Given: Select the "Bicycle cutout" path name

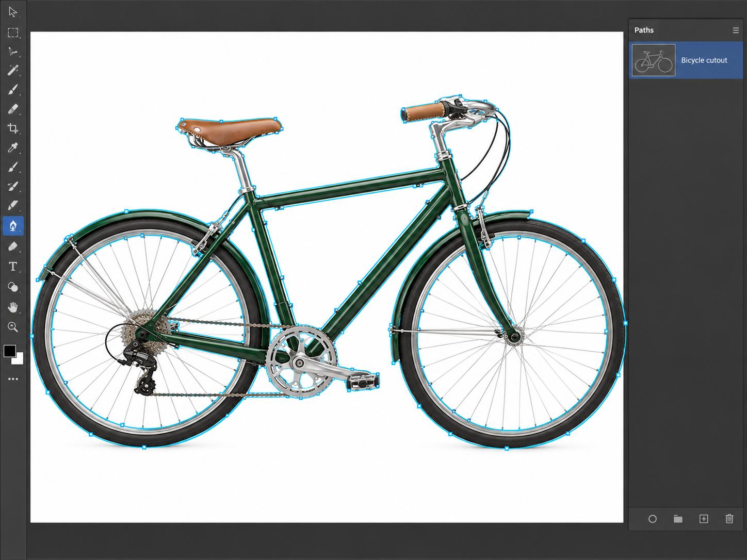Looking at the screenshot, I should [x=704, y=60].
